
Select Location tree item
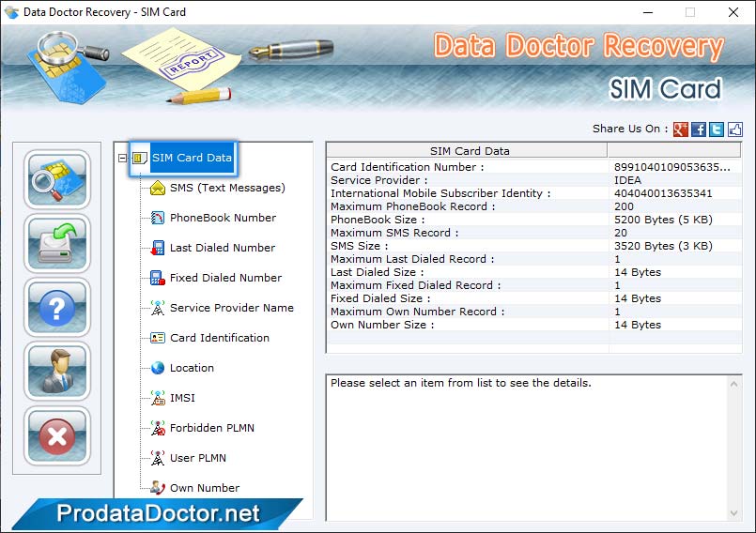pos(192,368)
